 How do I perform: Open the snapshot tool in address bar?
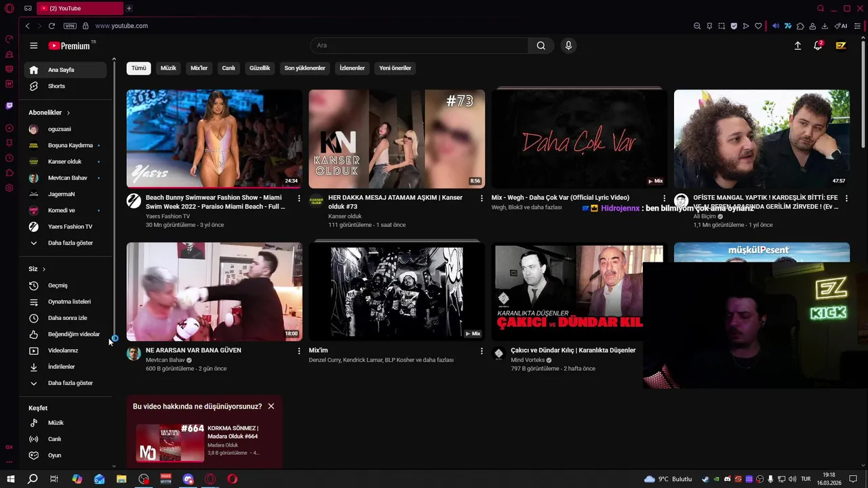click(722, 26)
